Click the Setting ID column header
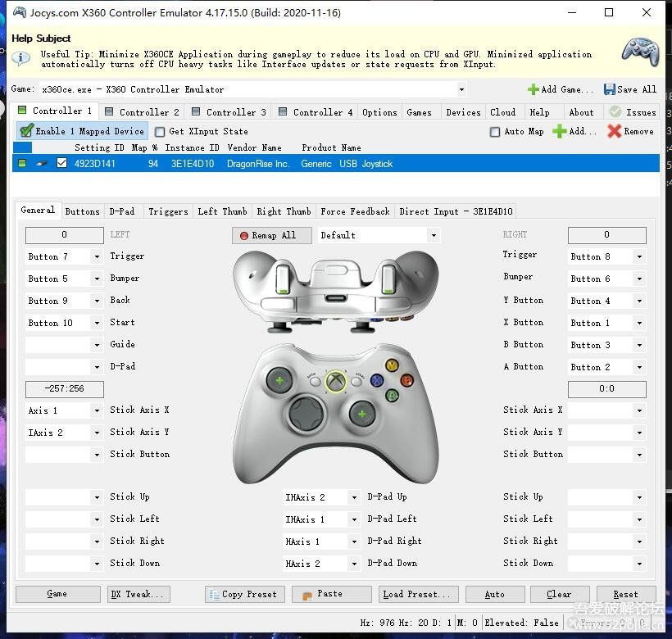This screenshot has width=672, height=639. pos(99,147)
